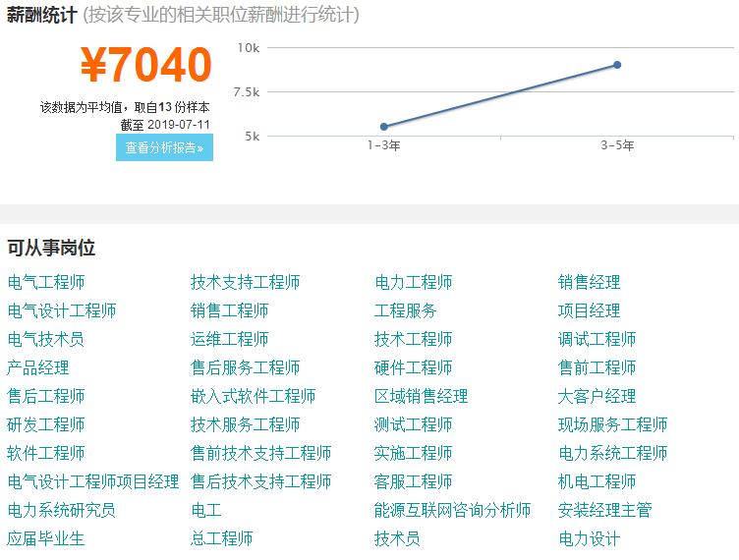This screenshot has width=739, height=560.
Task: Open the 实施工程师 job link
Action: click(x=414, y=453)
